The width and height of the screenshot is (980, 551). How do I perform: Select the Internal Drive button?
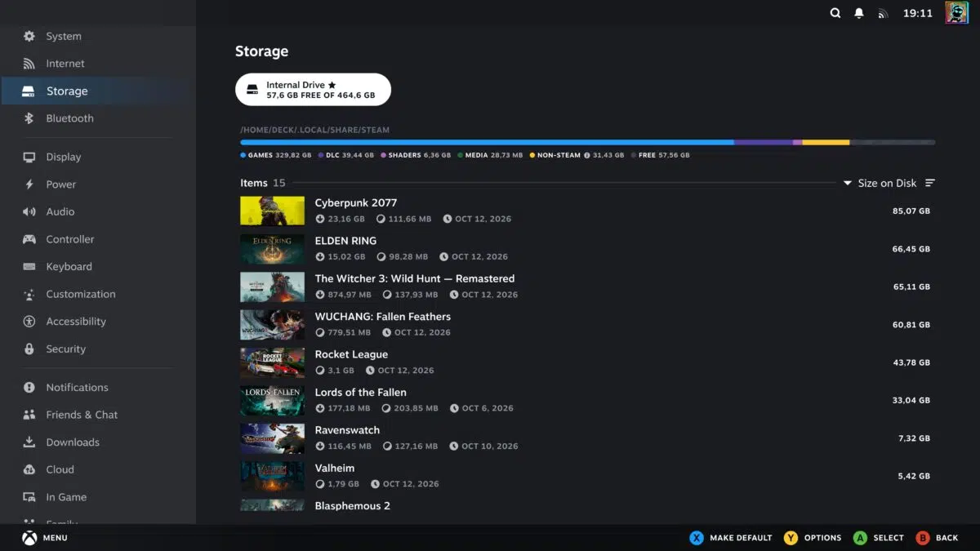tap(313, 90)
